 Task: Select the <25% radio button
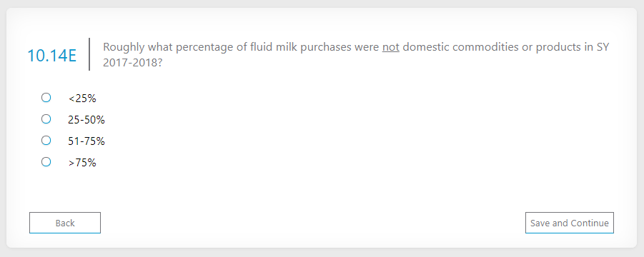pos(46,98)
